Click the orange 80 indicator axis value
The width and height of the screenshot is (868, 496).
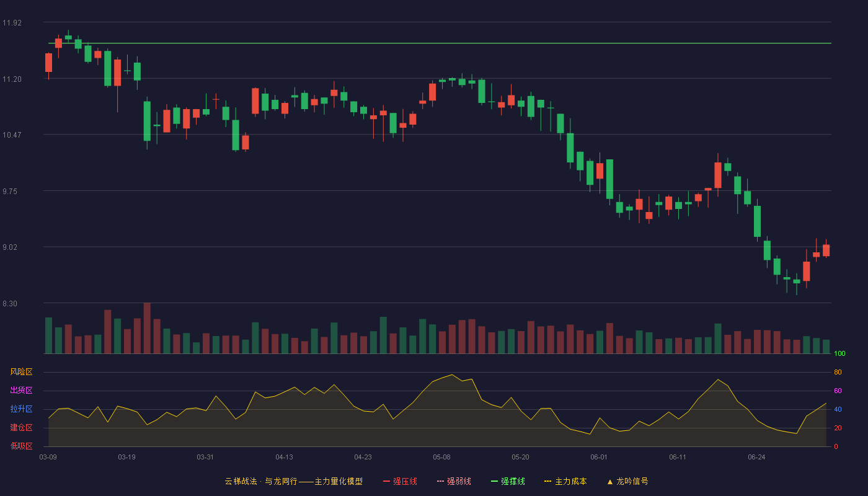point(838,372)
